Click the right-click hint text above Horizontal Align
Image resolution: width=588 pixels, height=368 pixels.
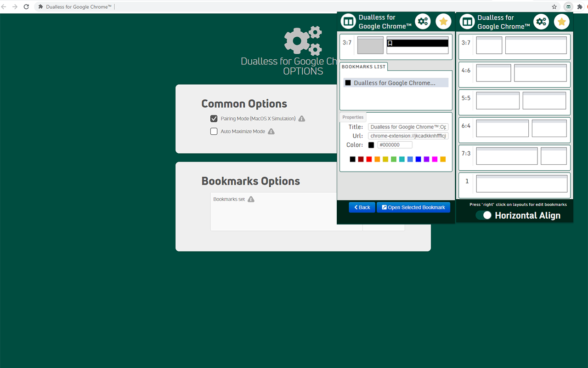coord(518,205)
